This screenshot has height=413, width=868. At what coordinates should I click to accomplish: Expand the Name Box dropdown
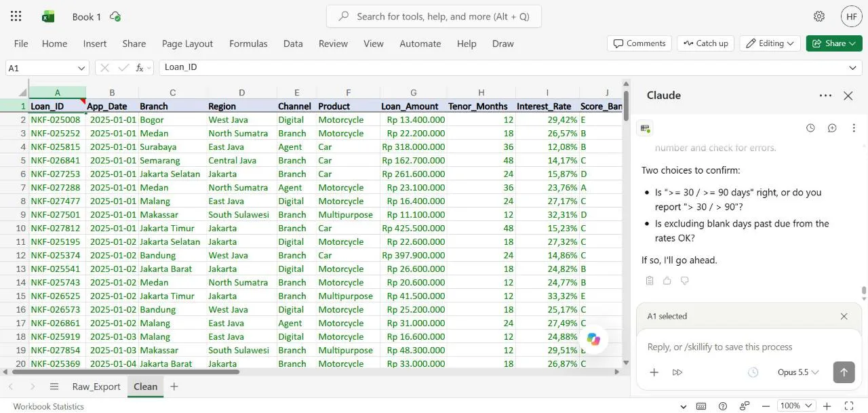pyautogui.click(x=81, y=68)
